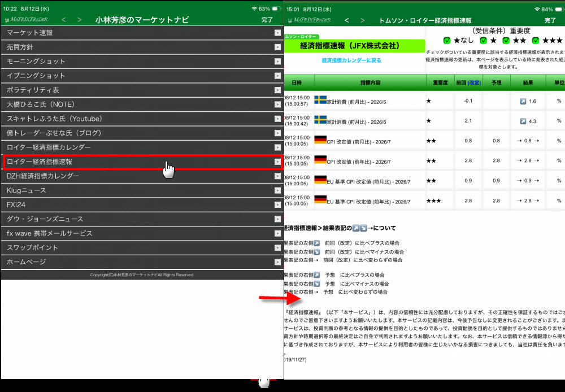Viewport: 565px width, 392px height.
Task: Select スワップポイント menu row
Action: pyautogui.click(x=142, y=248)
